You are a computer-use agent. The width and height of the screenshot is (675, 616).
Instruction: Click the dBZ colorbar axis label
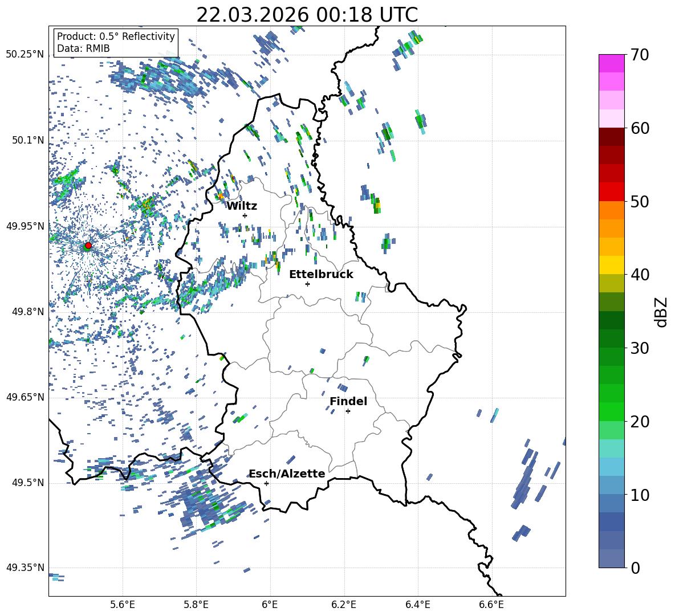pos(661,312)
